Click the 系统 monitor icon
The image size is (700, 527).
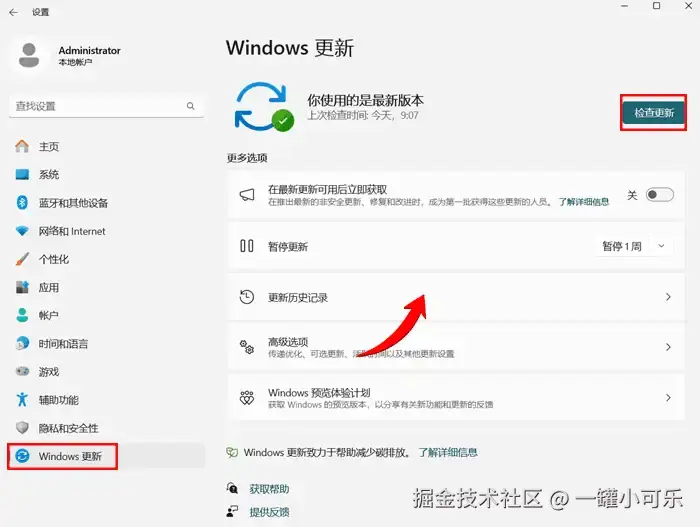22,174
